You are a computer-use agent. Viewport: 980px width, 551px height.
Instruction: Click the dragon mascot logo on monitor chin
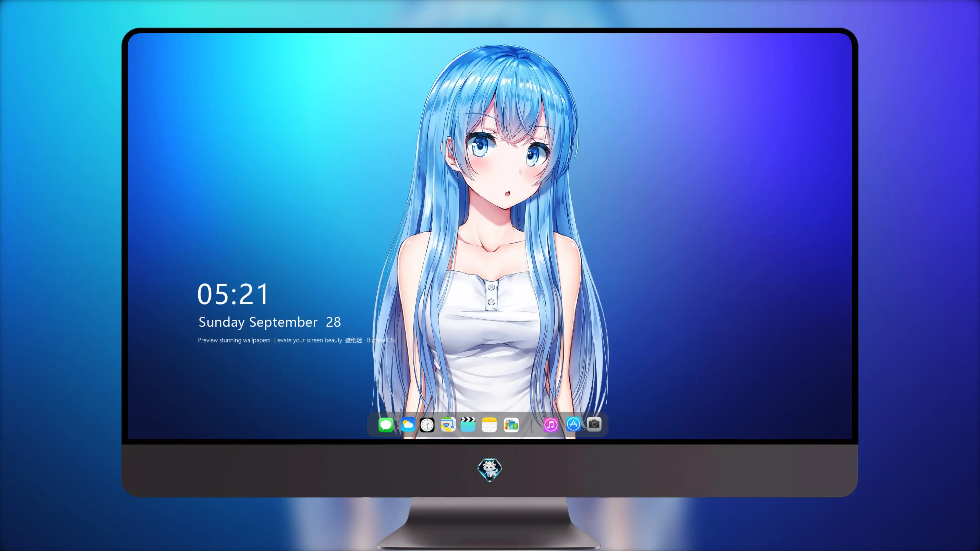tap(490, 470)
